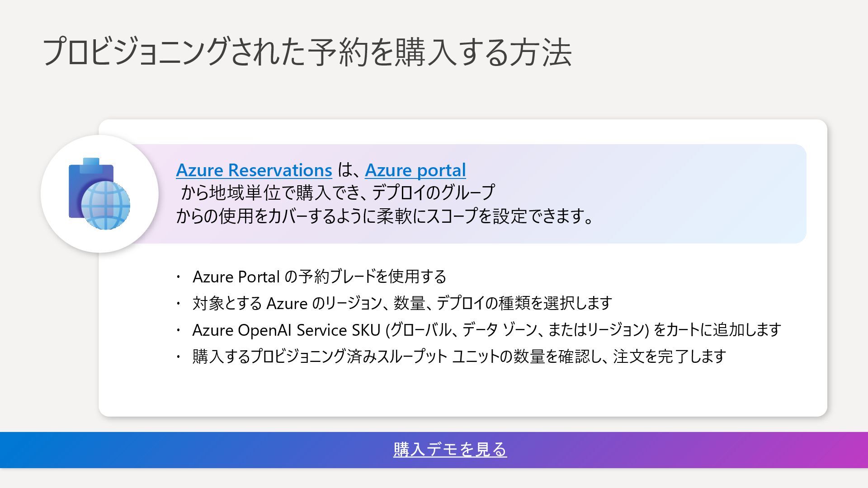The image size is (868, 488).
Task: Select the bullet about リージョン、数量、デプロイの種類
Action: pos(402,303)
